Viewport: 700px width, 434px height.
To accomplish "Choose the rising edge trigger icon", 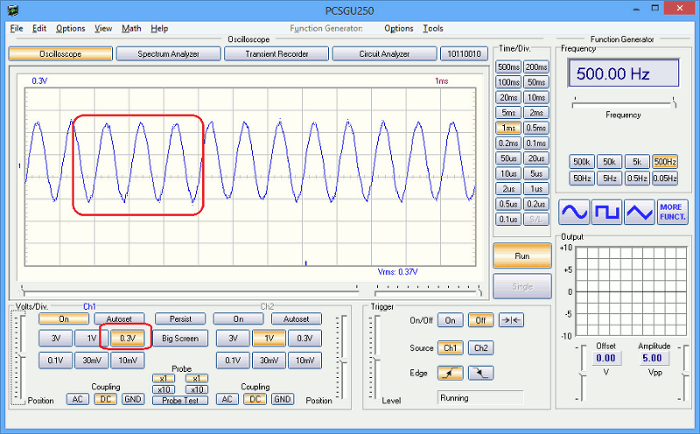I will 450,373.
